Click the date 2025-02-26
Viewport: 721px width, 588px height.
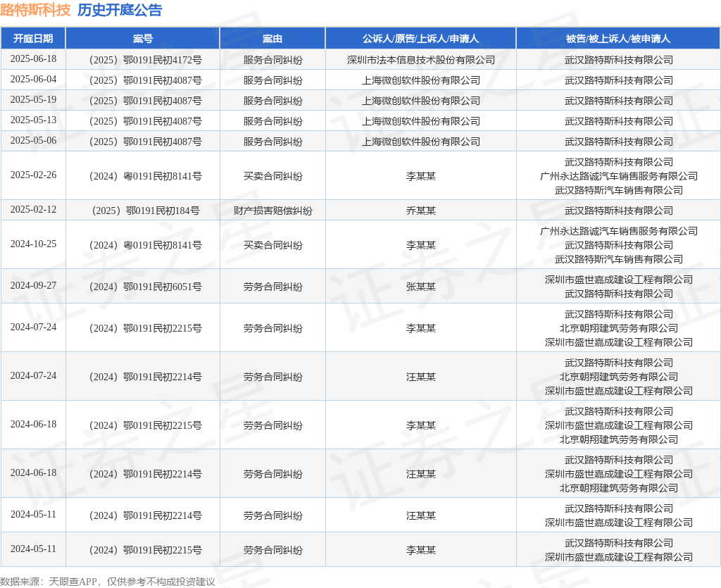point(34,175)
